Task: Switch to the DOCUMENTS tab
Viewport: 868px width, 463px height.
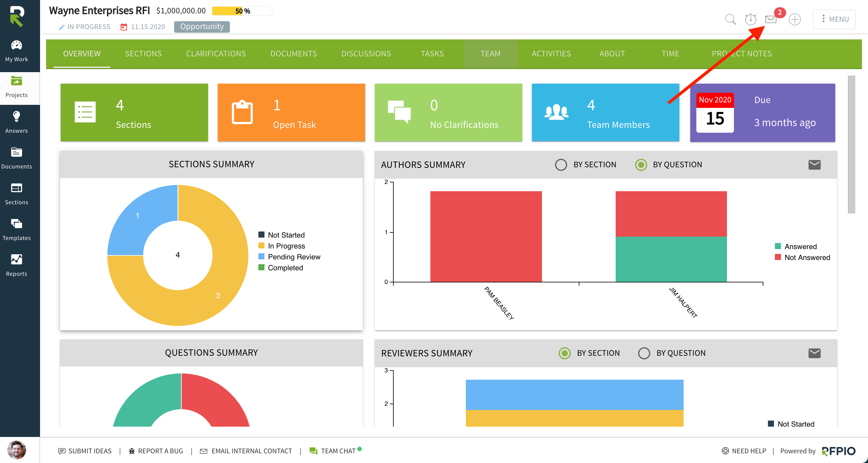Action: (x=293, y=54)
